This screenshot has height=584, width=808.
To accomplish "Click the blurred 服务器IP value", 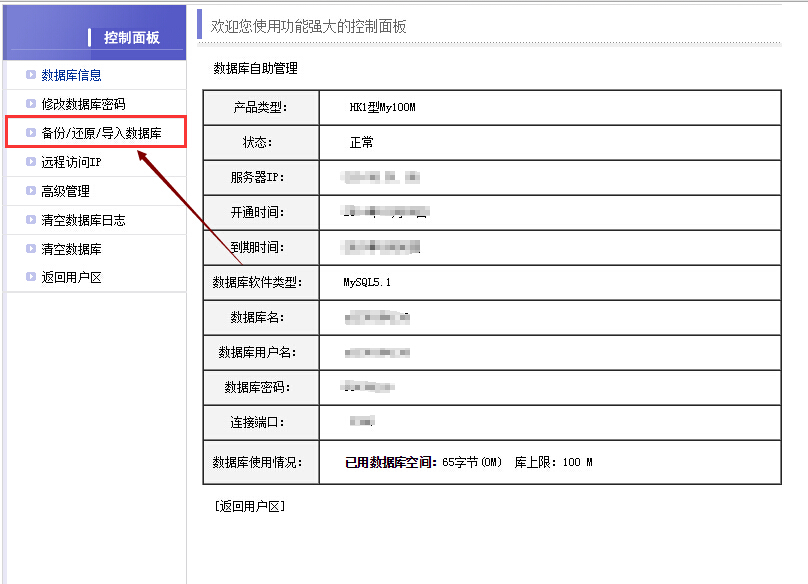I will [380, 177].
